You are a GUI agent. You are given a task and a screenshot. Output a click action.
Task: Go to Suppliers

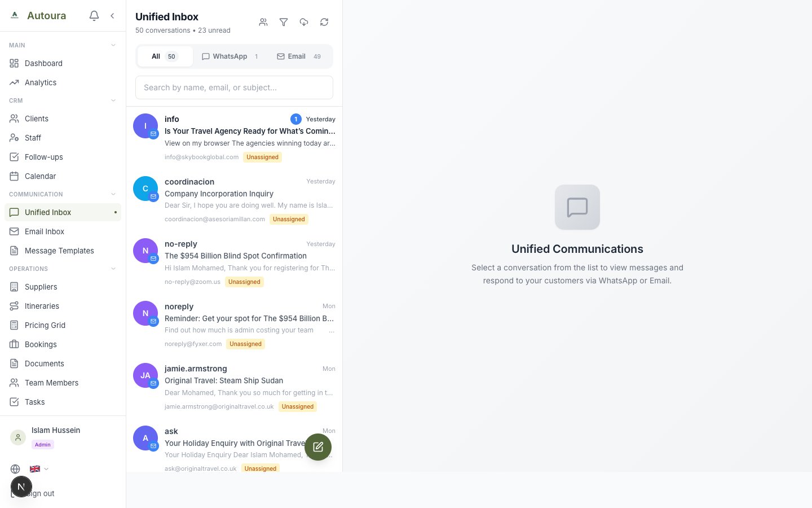coord(63,287)
